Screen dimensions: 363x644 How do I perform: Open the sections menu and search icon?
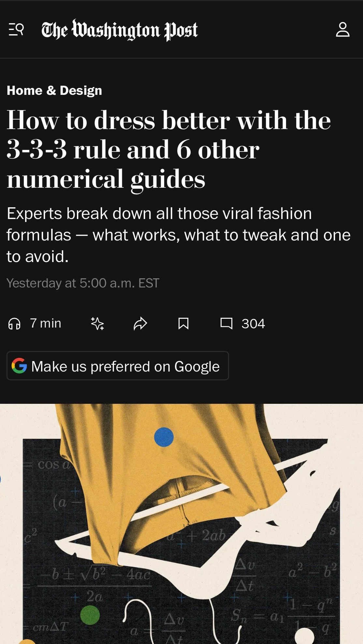tap(16, 30)
